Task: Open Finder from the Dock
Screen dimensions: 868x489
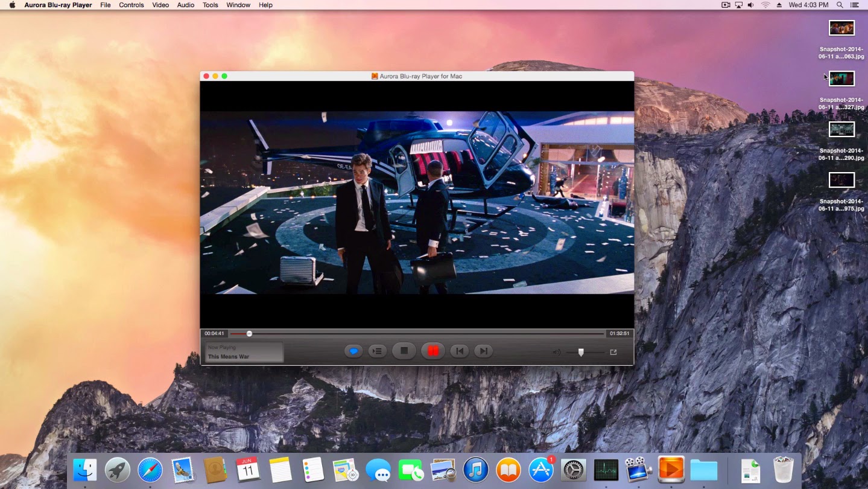Action: click(85, 470)
